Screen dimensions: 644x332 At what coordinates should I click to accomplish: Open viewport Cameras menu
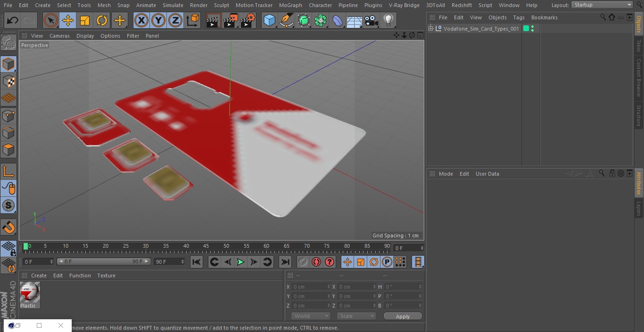pos(59,36)
